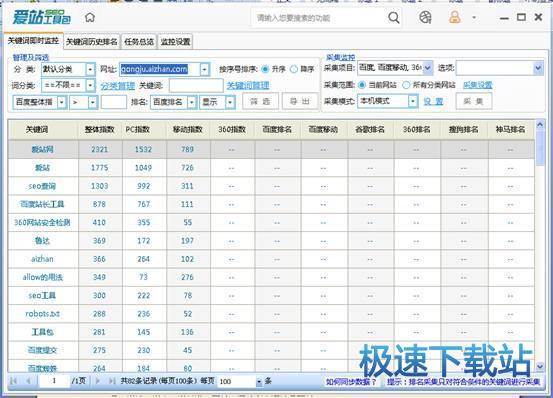Click the 360指数 column header
Screen dimensions: 553x398
point(232,130)
